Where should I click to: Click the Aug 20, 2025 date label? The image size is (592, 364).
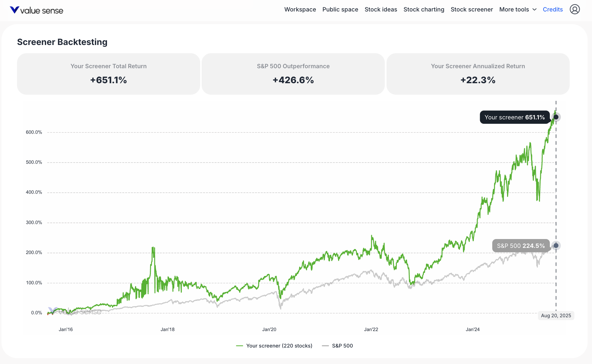click(556, 315)
